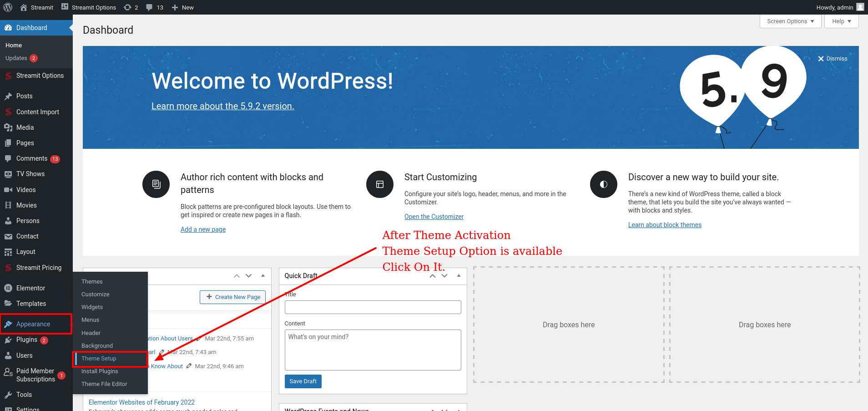This screenshot has width=868, height=411.
Task: Dismiss the Welcome to WordPress panel
Action: click(833, 59)
